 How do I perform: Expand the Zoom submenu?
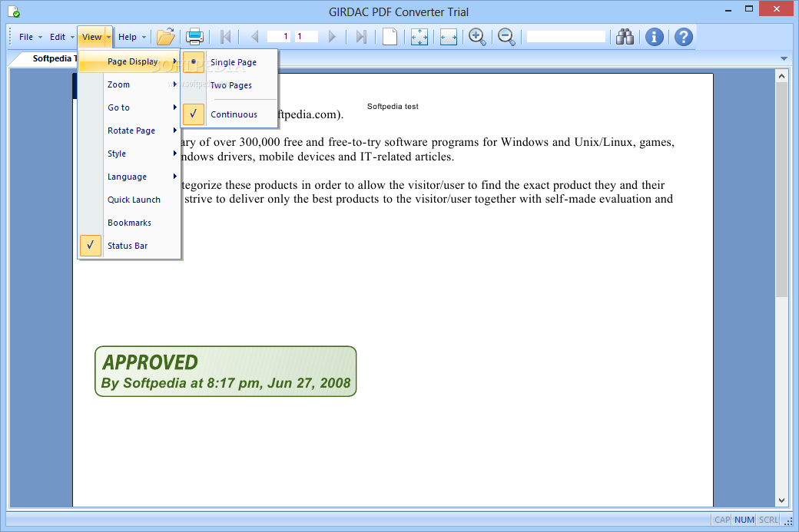[x=130, y=84]
